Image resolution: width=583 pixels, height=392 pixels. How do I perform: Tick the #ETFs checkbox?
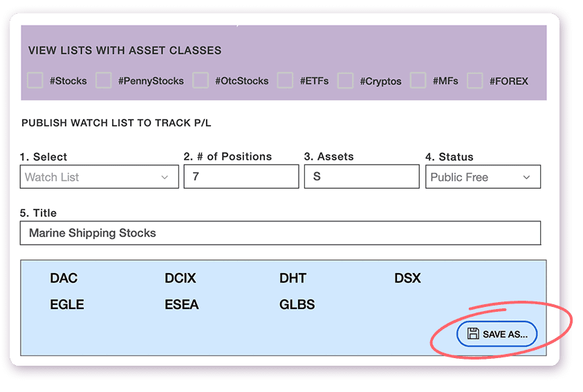pyautogui.click(x=285, y=80)
